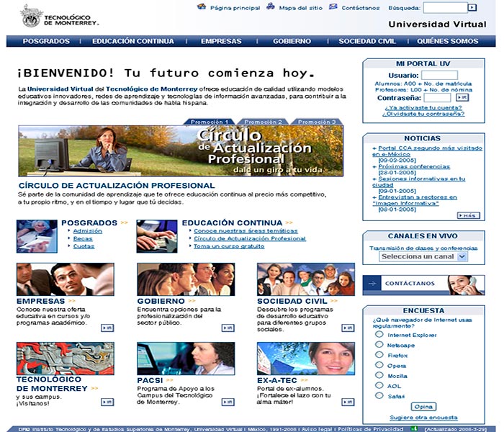Image resolution: width=504 pixels, height=432 pixels.
Task: Open Próximas conferencias news link
Action: tap(414, 166)
